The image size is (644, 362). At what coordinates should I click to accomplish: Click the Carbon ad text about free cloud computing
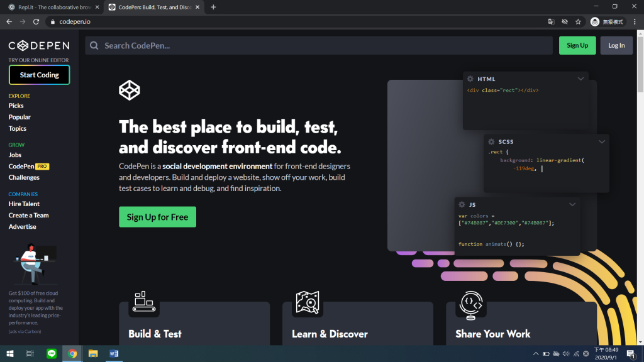[x=36, y=308]
